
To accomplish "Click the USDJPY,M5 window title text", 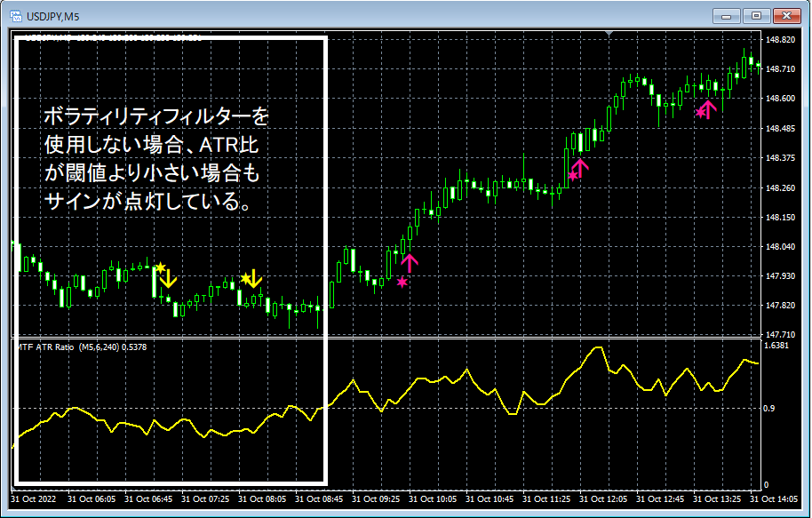I will point(52,17).
